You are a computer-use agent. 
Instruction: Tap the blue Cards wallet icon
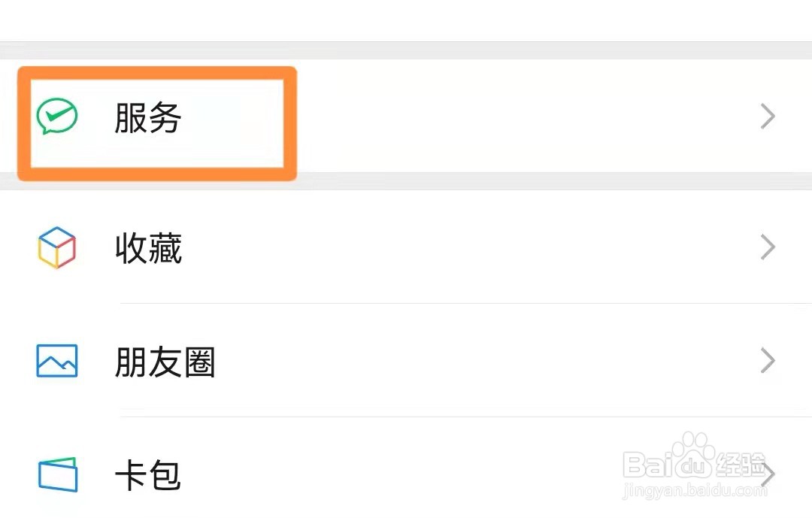coord(57,475)
